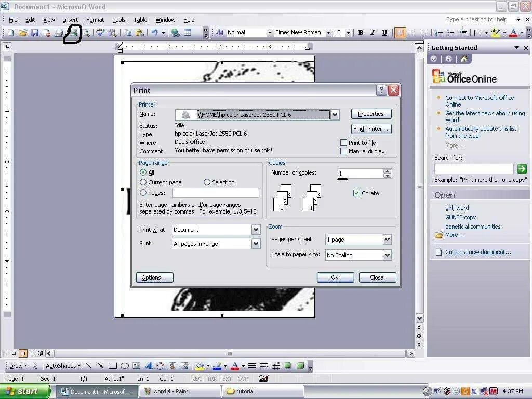Open the font size 12 dropdown
Image resolution: width=532 pixels, height=399 pixels.
pos(348,33)
